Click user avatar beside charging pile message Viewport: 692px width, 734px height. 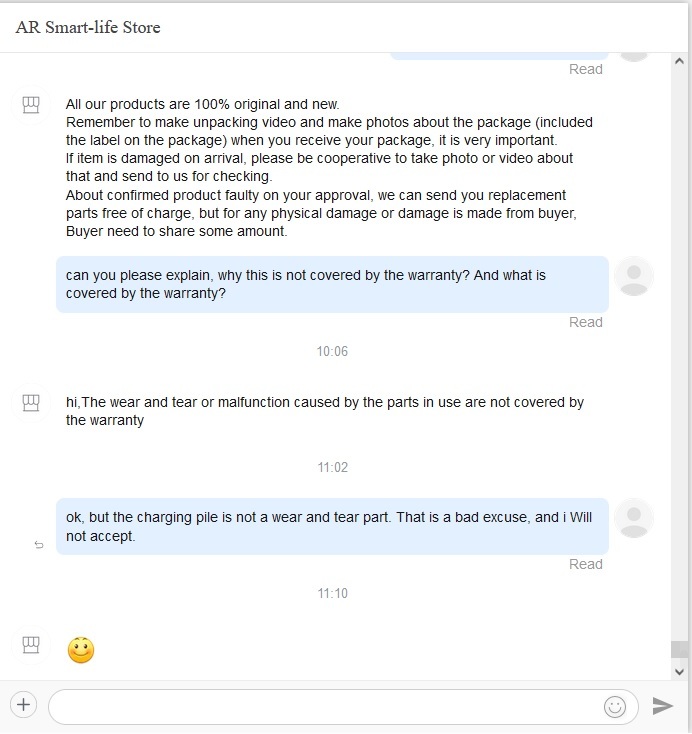pos(633,518)
